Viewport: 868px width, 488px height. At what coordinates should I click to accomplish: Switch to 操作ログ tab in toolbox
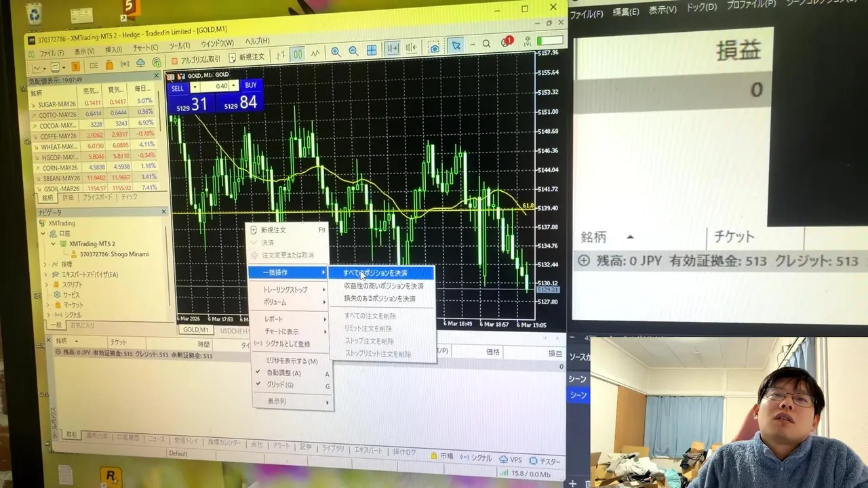[x=404, y=452]
